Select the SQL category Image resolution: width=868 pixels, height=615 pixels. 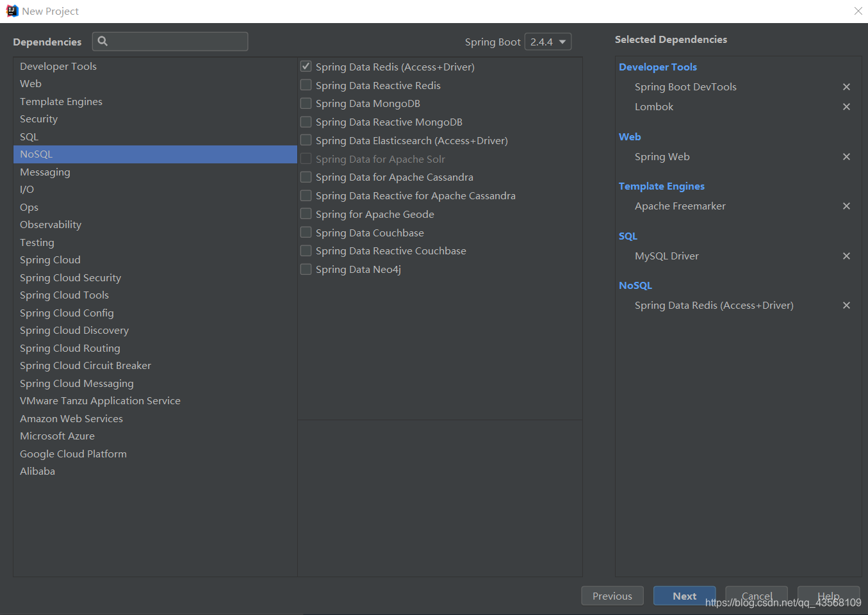tap(155, 136)
